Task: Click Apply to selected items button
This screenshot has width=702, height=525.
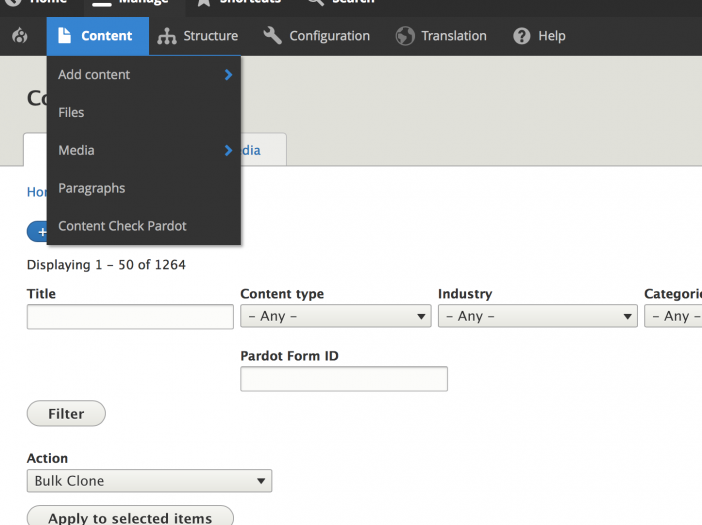Action: point(130,518)
